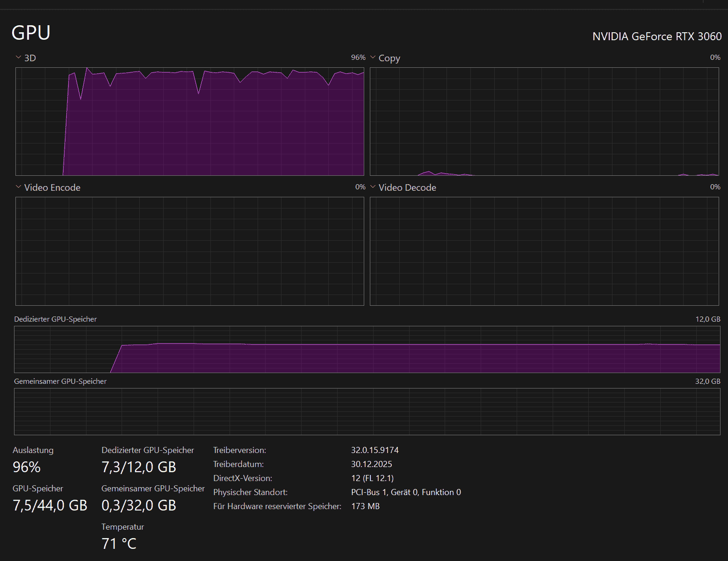
Task: Click the 0,3/32,0 GB shared memory value
Action: [x=139, y=505]
